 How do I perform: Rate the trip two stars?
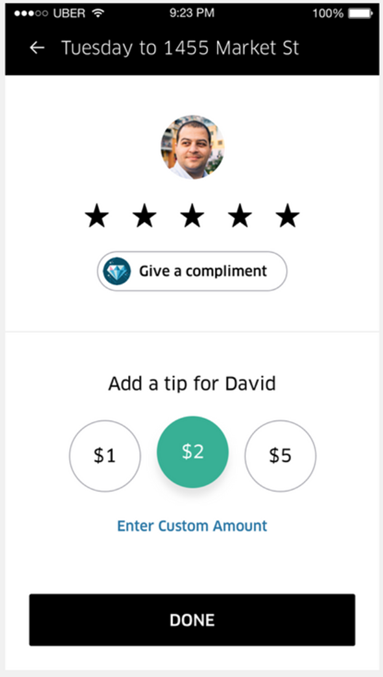[x=144, y=216]
